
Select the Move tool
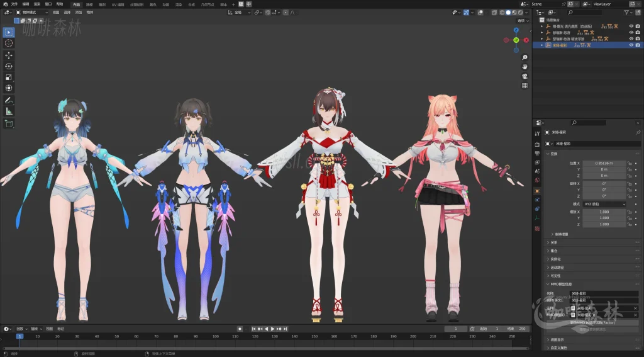point(9,55)
